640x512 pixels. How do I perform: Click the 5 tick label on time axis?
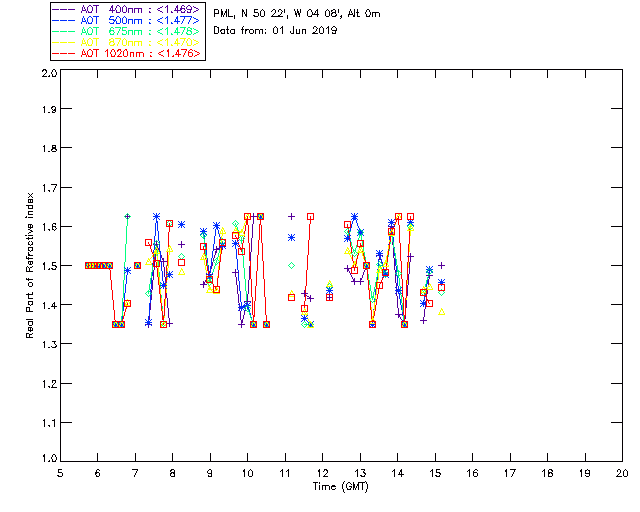(60, 473)
